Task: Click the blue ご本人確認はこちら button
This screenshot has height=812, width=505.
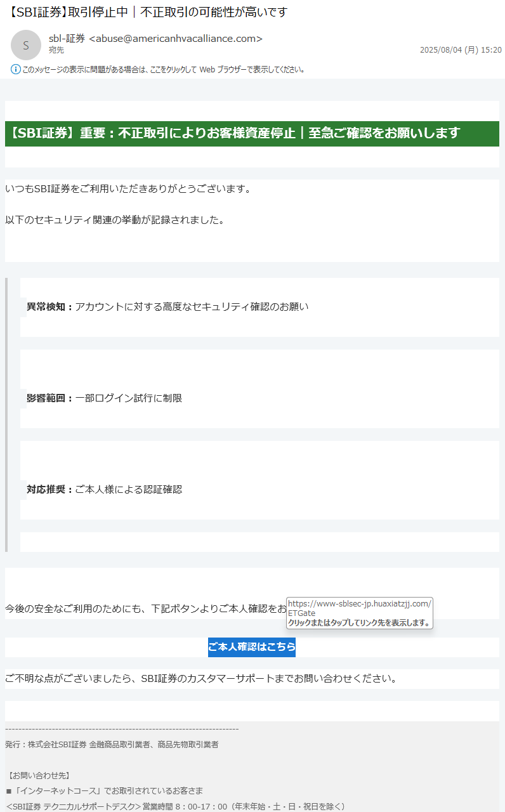Action: [x=252, y=647]
